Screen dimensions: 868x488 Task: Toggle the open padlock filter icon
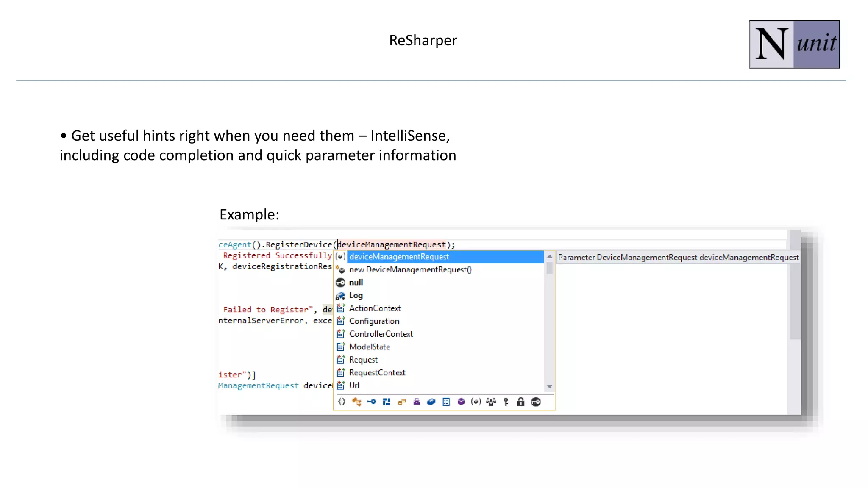click(x=521, y=402)
